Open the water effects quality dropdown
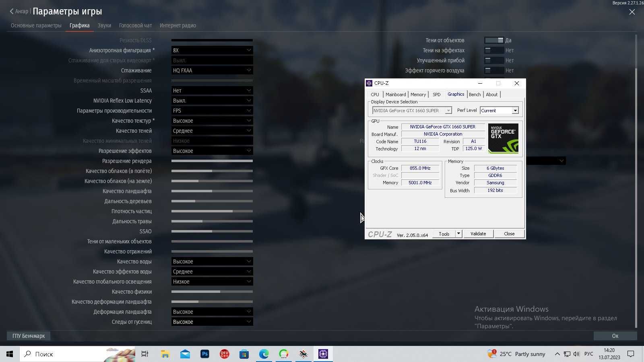 click(212, 271)
